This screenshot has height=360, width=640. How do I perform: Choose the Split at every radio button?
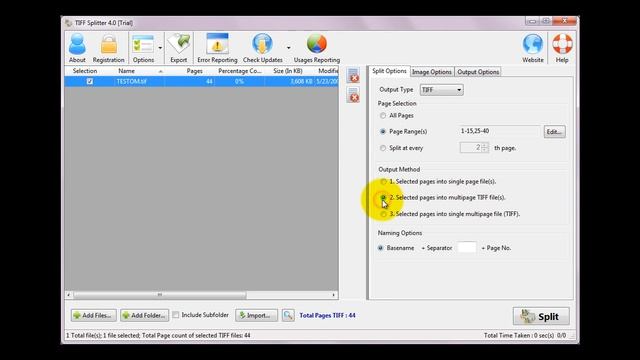[x=383, y=148]
